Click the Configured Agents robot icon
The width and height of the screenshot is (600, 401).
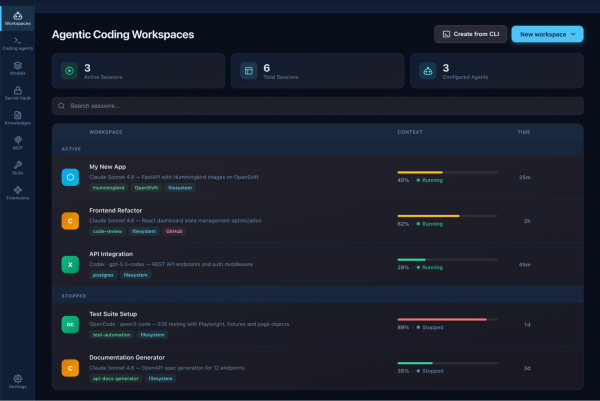pos(428,71)
